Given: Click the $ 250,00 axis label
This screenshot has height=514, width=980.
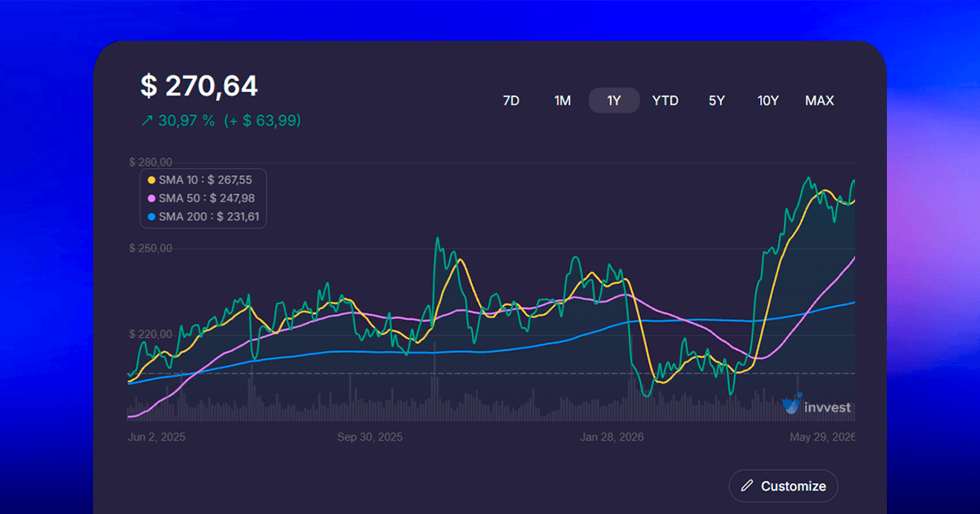Looking at the screenshot, I should click(x=150, y=248).
